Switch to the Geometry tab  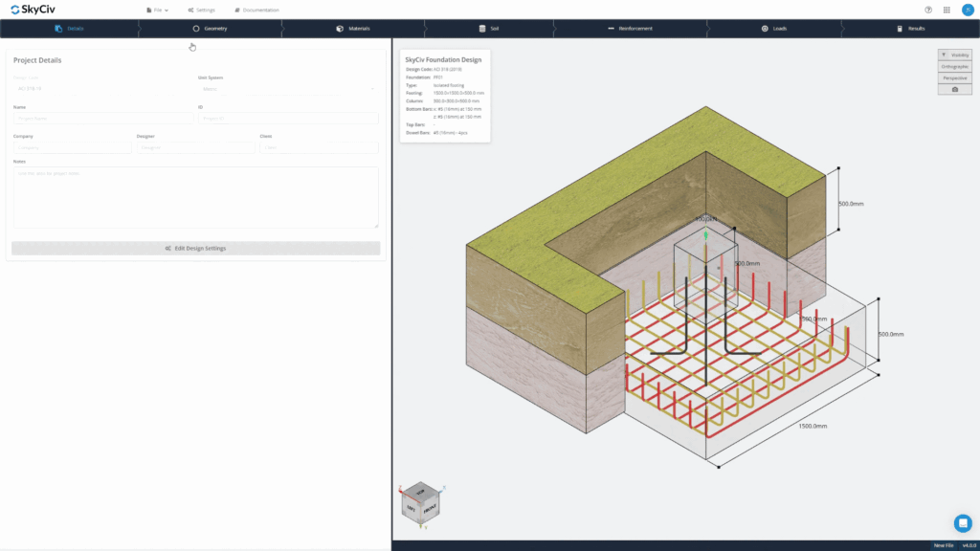(x=210, y=29)
